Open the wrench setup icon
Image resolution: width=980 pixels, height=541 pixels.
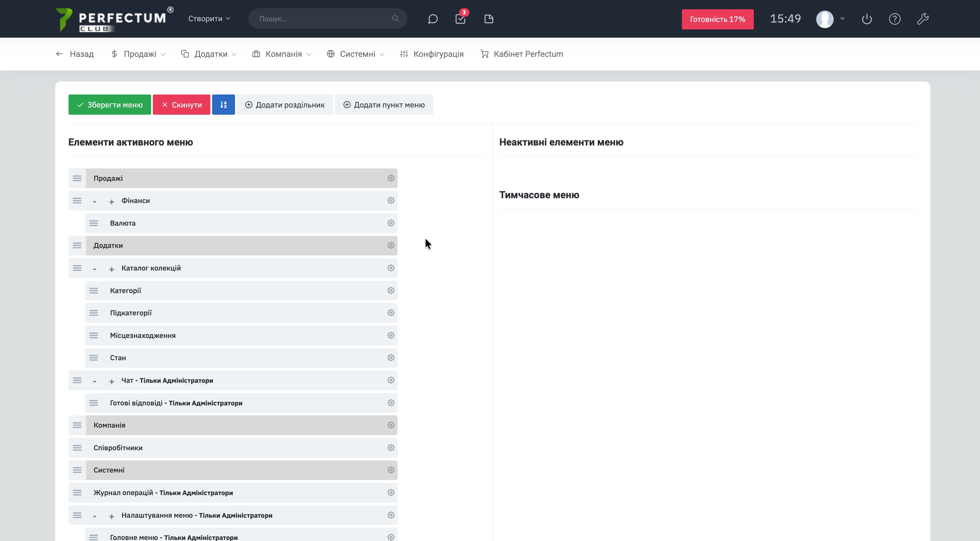[922, 19]
